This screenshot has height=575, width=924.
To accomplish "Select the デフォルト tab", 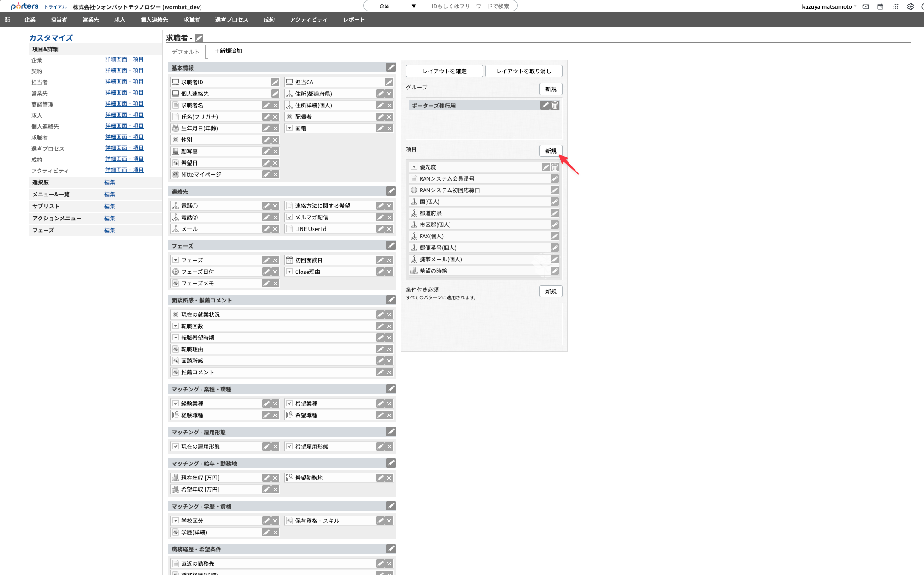I will (186, 52).
